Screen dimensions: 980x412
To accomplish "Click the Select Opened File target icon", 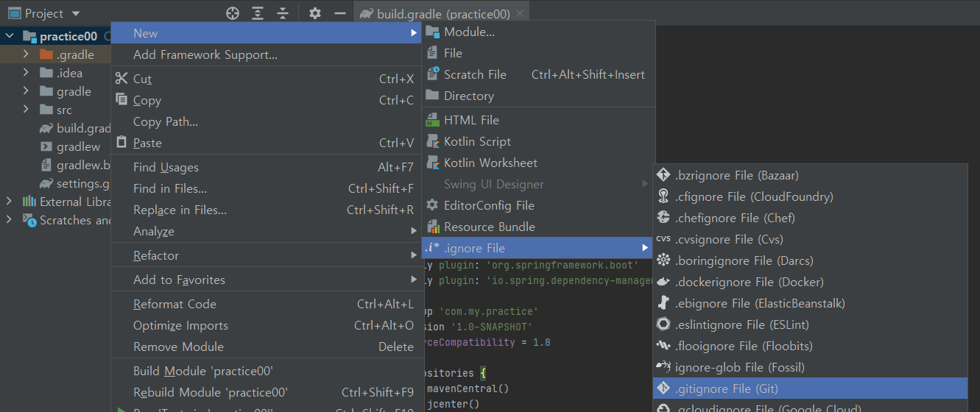I will [233, 13].
